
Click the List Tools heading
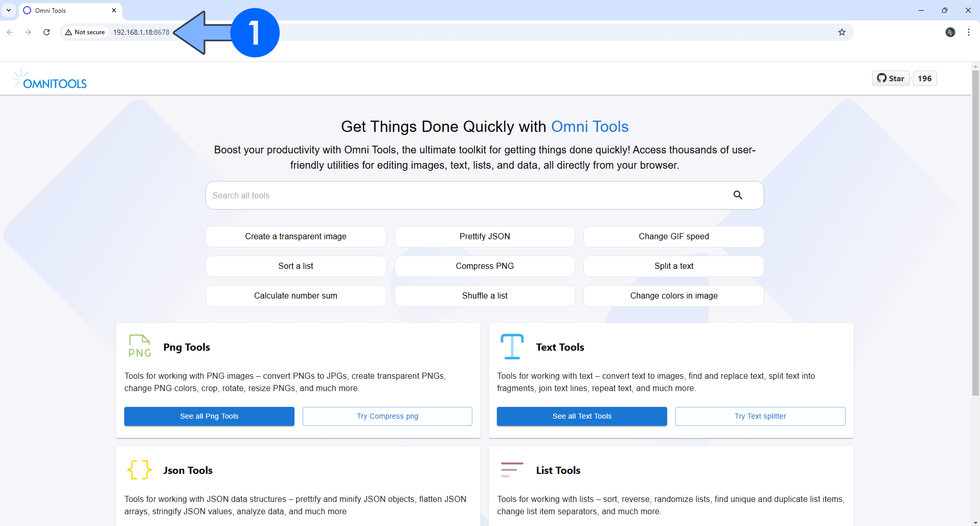[x=558, y=470]
